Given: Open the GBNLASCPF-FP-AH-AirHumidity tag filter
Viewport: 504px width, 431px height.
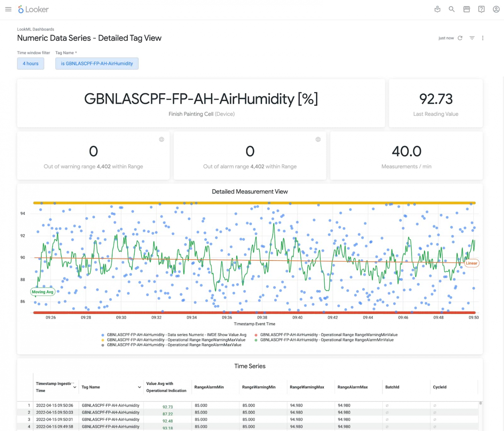Looking at the screenshot, I should point(97,63).
